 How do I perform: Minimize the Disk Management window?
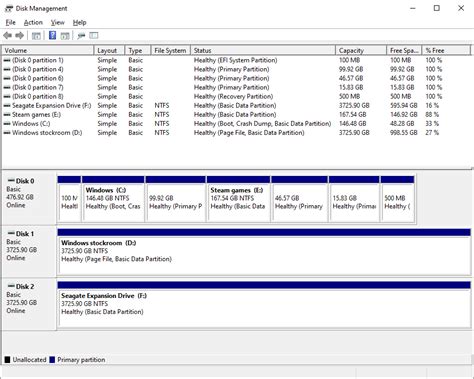(413, 8)
